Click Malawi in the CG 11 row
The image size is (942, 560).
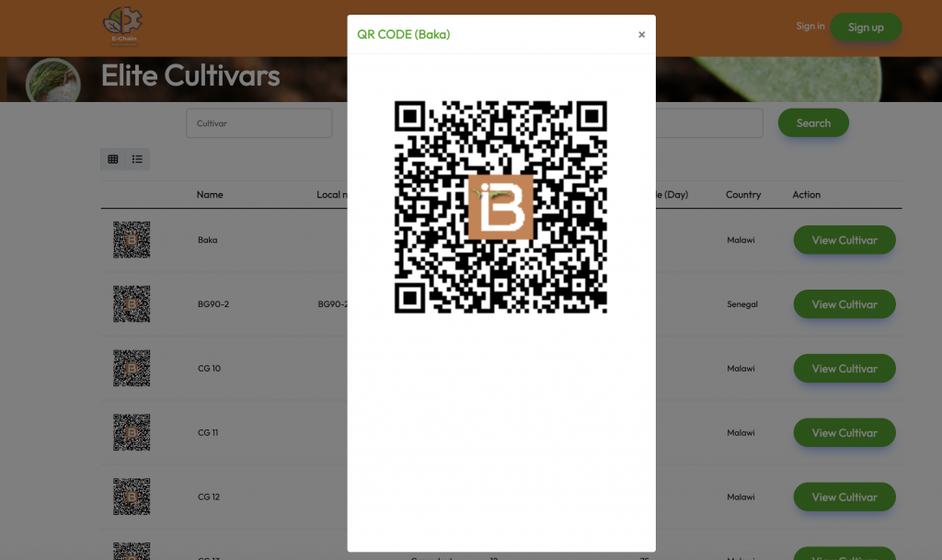741,433
